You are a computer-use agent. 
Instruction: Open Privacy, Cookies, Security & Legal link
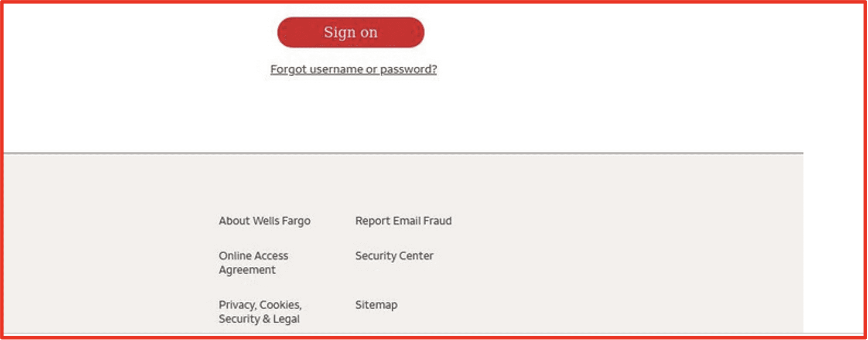(260, 312)
